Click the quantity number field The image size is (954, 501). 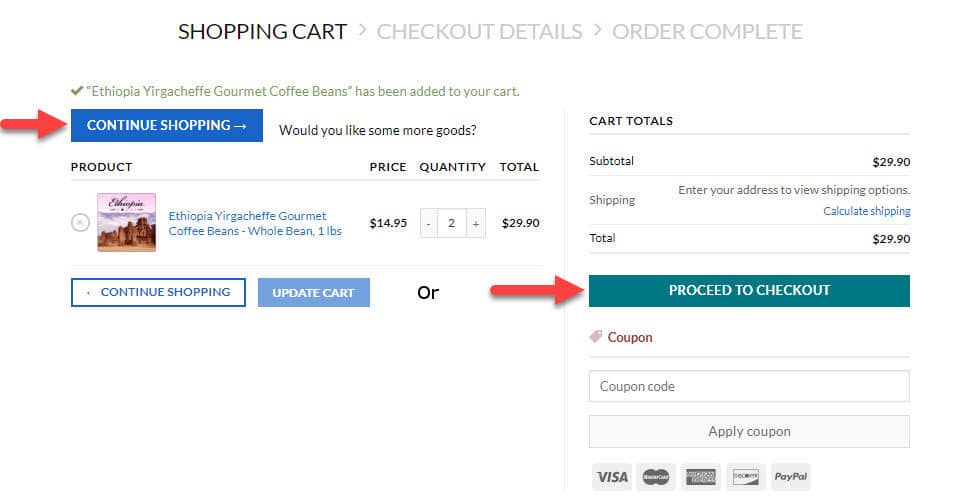point(451,223)
